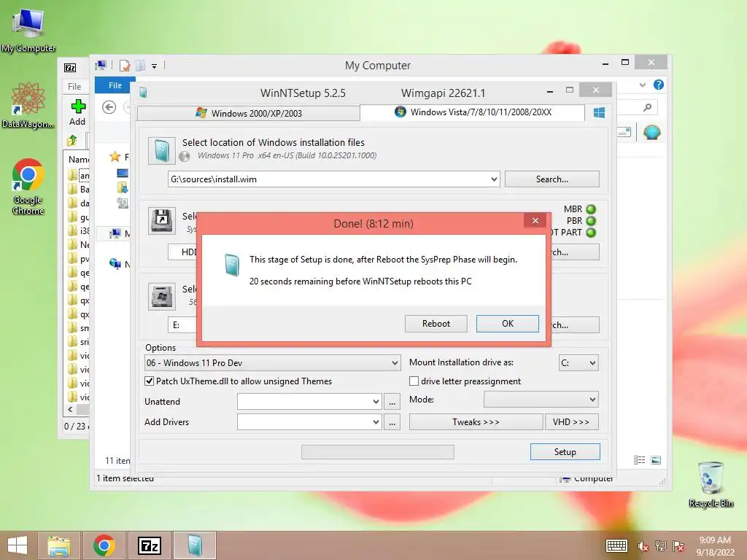The height and width of the screenshot is (560, 747).
Task: Click the E: installation drive field
Action: pos(182,325)
